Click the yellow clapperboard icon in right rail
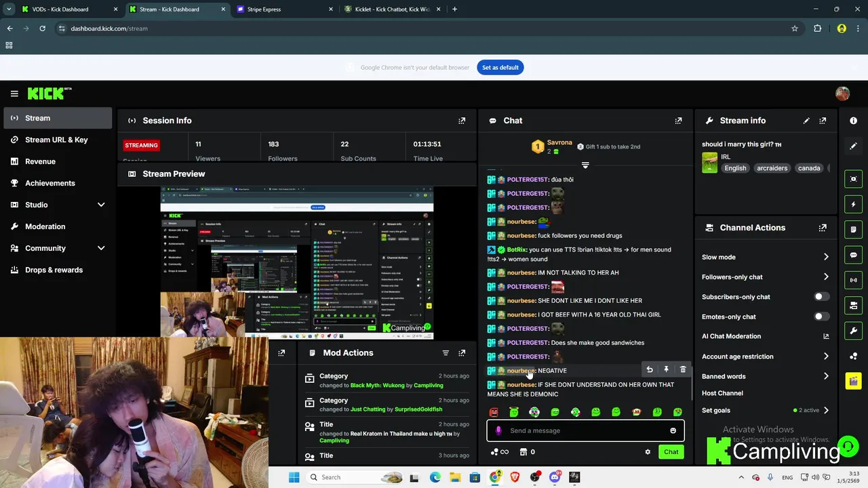 click(x=853, y=381)
